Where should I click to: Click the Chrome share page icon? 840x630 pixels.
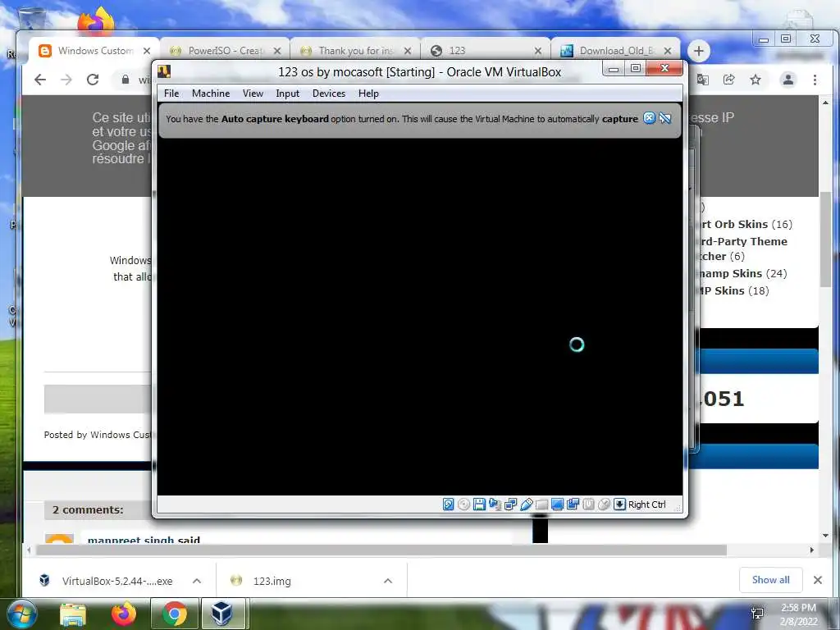[728, 80]
